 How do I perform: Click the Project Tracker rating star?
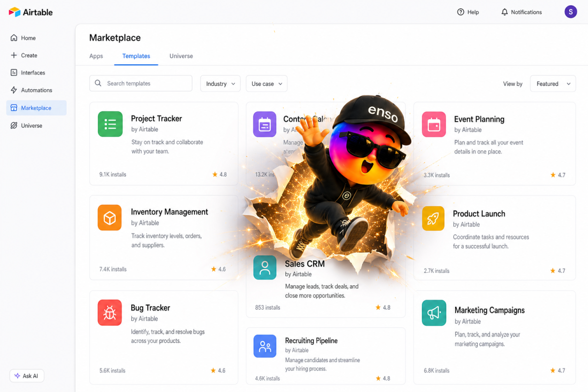click(215, 174)
